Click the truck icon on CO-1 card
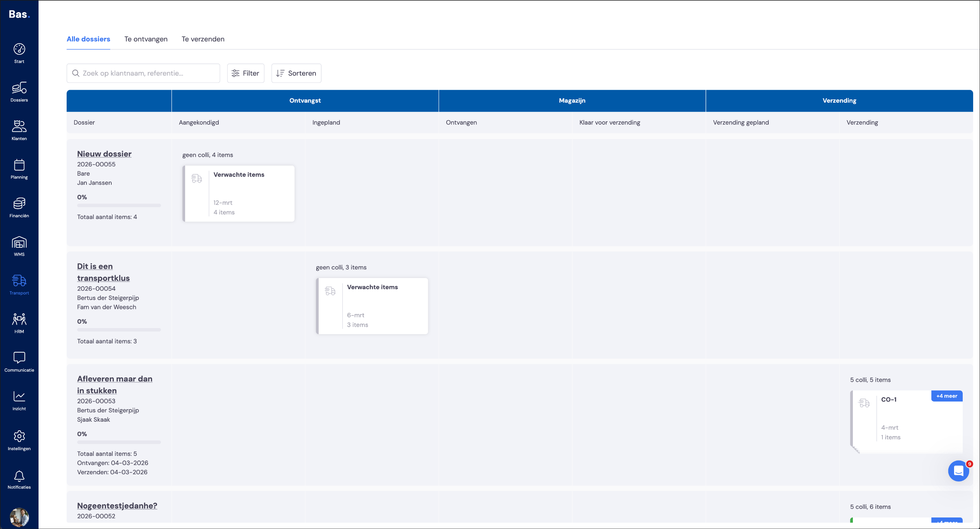The width and height of the screenshot is (980, 529). (x=864, y=403)
